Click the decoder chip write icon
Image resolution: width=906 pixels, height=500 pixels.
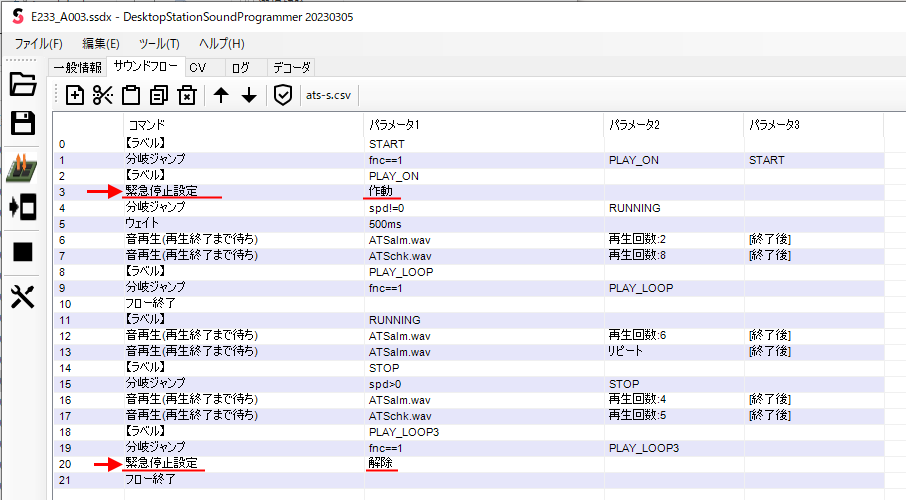(x=22, y=167)
